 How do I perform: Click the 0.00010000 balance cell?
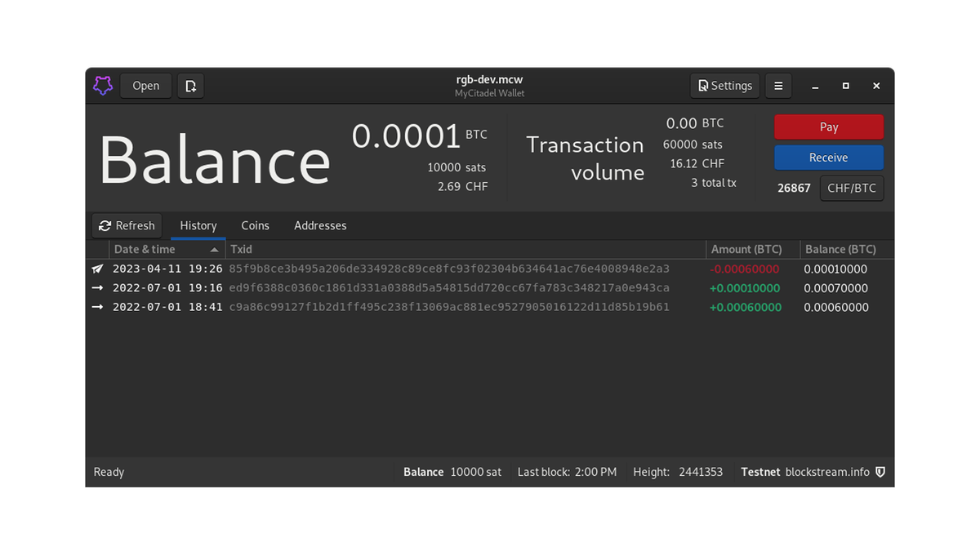[836, 269]
